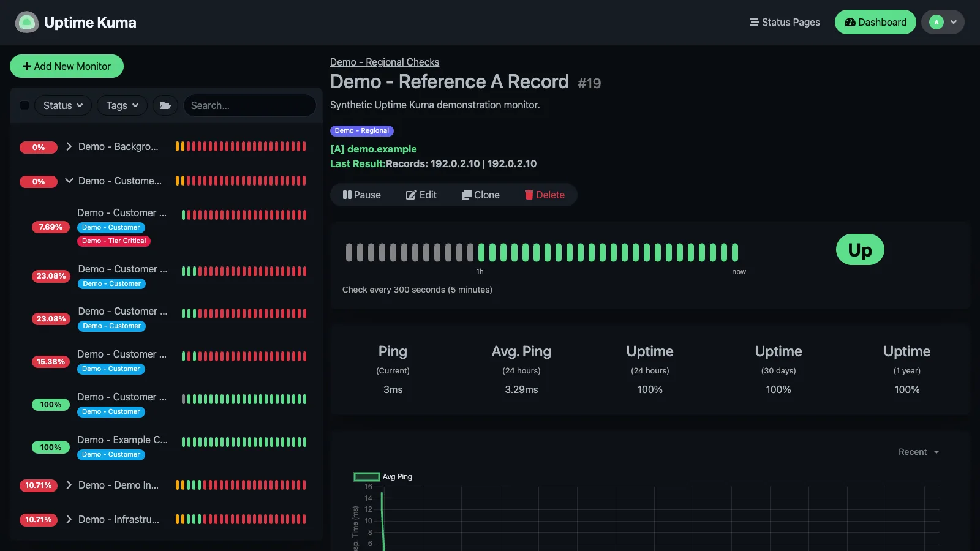Click the folder collapse-all groups icon
Screen dimensions: 980x551
click(165, 105)
